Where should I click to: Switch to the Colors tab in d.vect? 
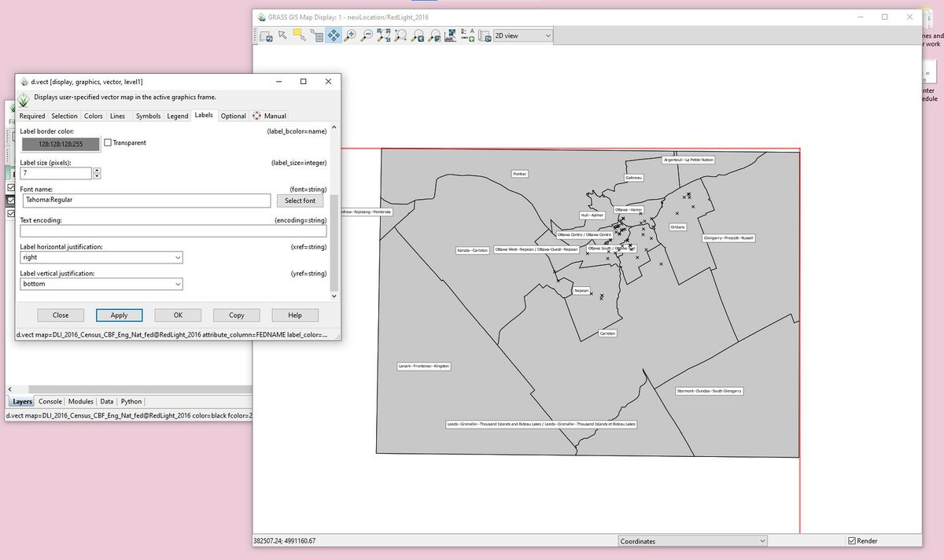[x=93, y=116]
